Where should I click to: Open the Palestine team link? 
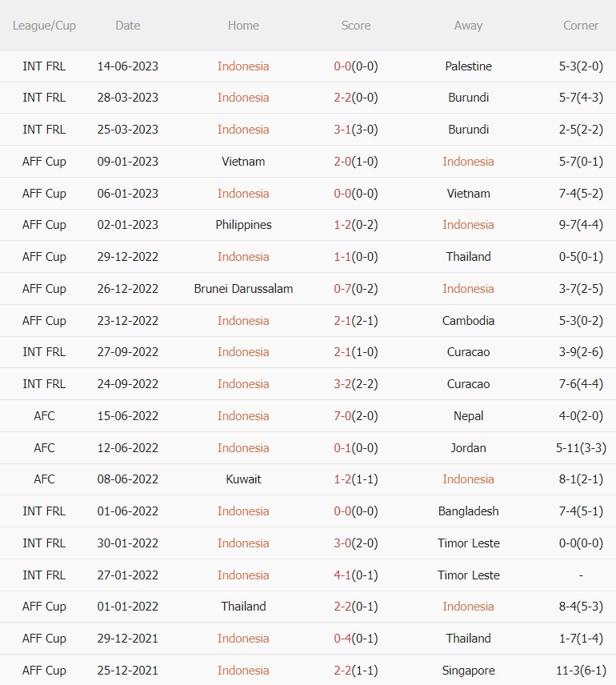(468, 66)
